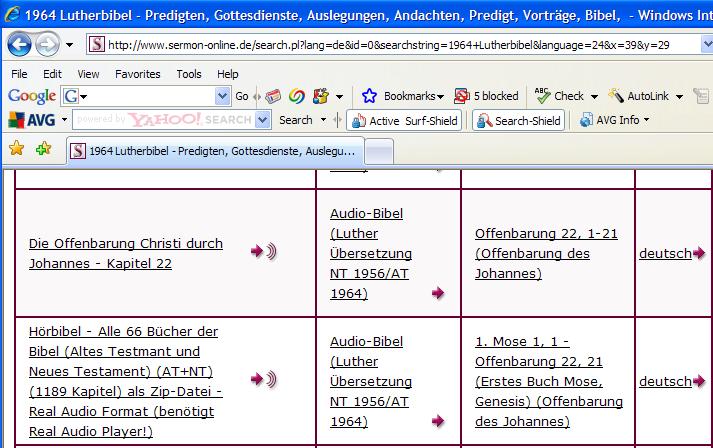Click the yellow Favorites Center star icon
The image size is (713, 448).
point(17,148)
